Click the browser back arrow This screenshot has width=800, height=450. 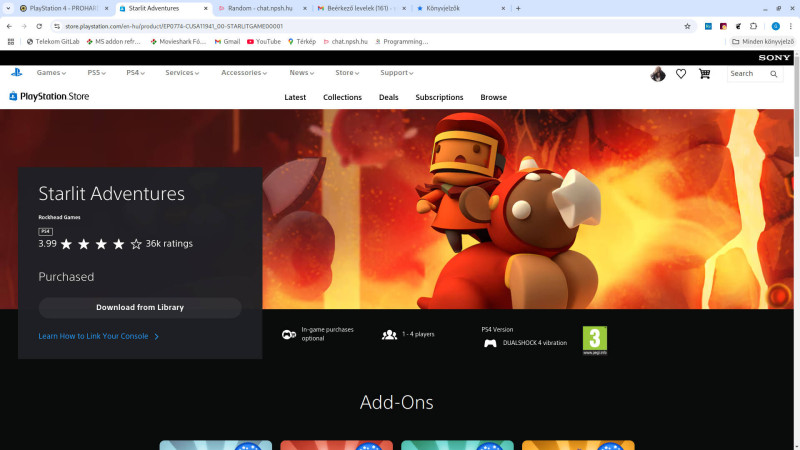click(x=9, y=26)
